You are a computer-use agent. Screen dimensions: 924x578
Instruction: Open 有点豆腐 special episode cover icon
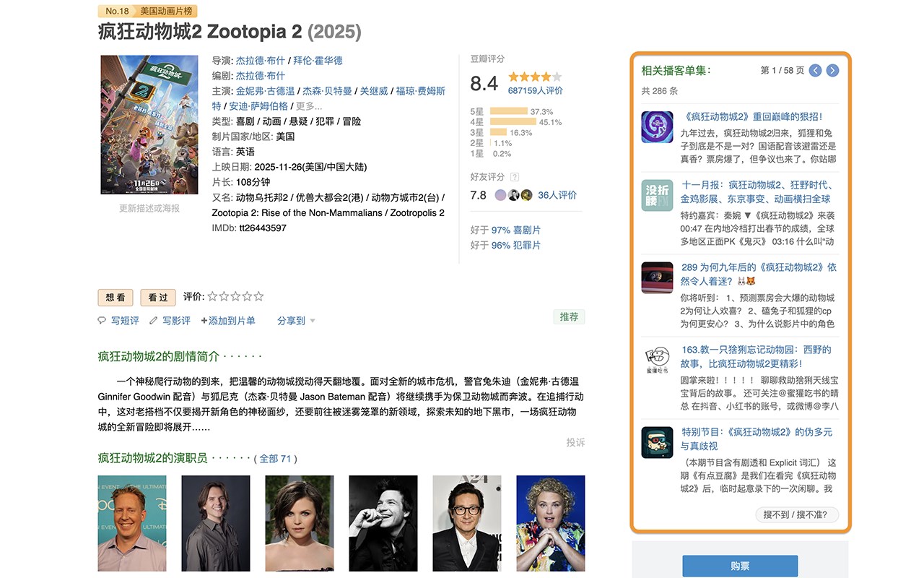[657, 442]
